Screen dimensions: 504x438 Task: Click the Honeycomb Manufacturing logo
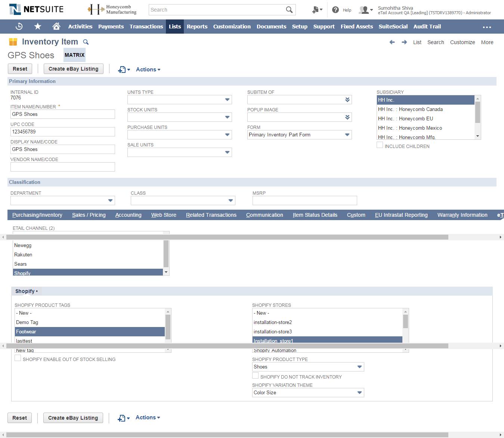(x=112, y=10)
